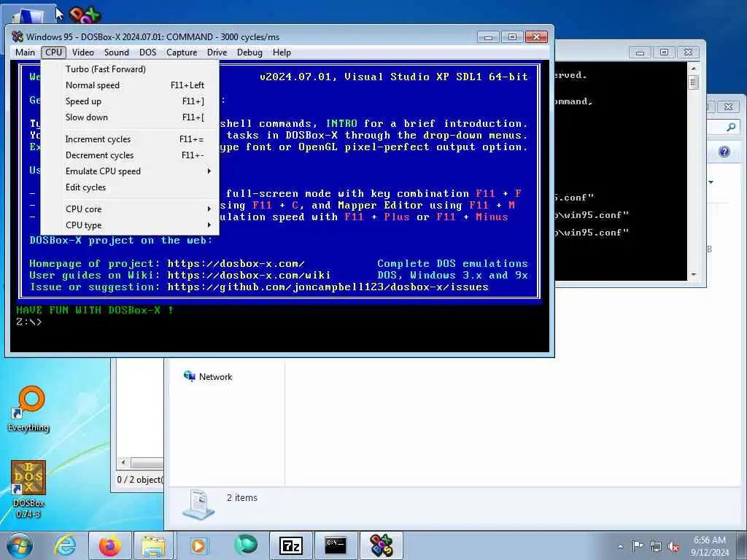This screenshot has height=560, width=747.
Task: Click the horizontal scrollbar left arrow
Action: [x=123, y=462]
